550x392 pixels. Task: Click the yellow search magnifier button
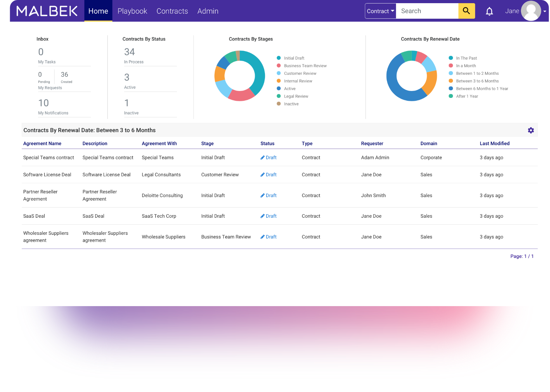(x=466, y=11)
